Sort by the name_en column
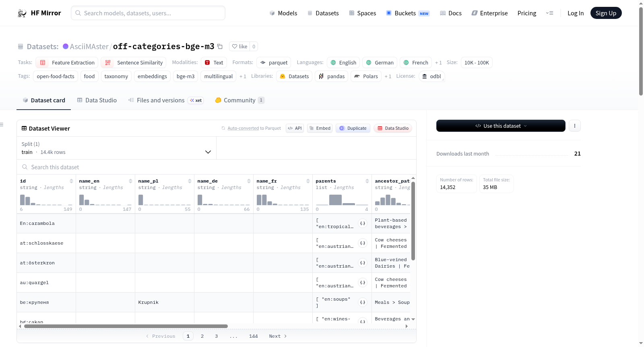The image size is (644, 347). click(130, 181)
